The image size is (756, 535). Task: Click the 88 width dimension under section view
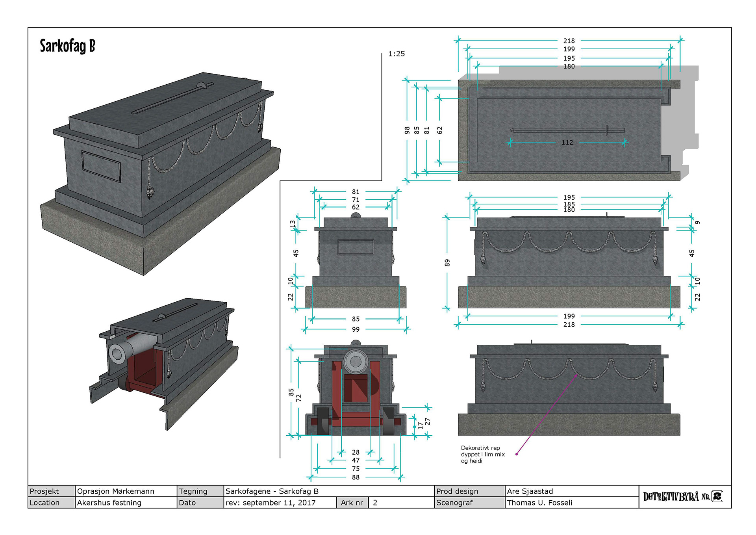[356, 477]
